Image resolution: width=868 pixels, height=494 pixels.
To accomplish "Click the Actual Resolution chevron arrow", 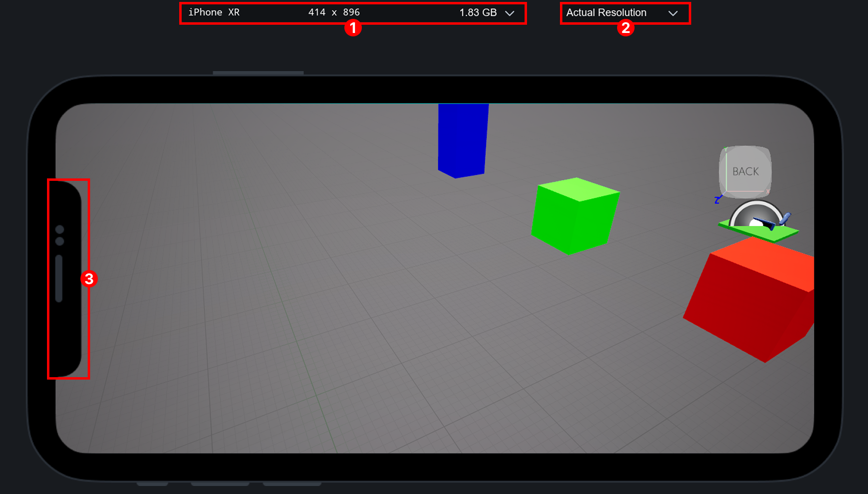I will coord(673,13).
